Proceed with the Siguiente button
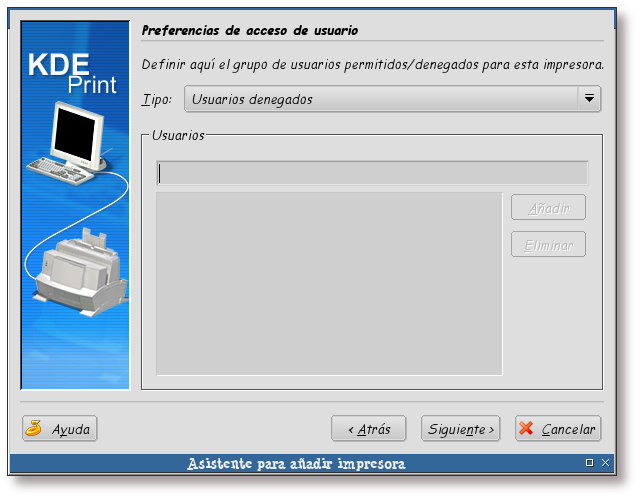640x499 pixels. pos(460,429)
